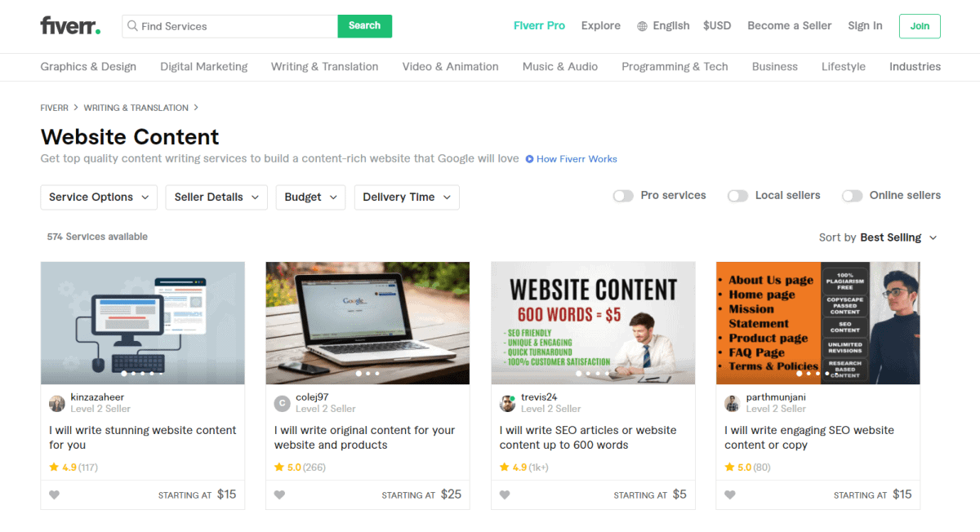
Task: Open the Budget filter dropdown
Action: [310, 197]
